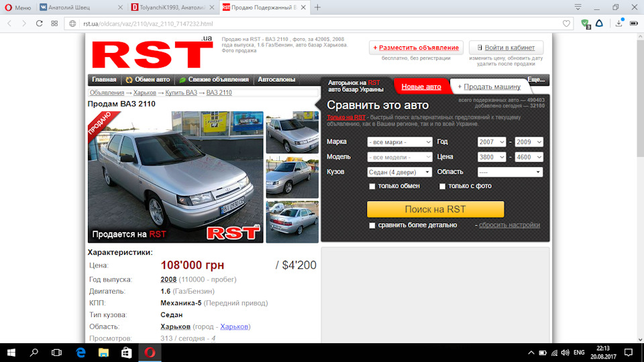
Task: Click Войти в кабинет button
Action: tap(506, 48)
